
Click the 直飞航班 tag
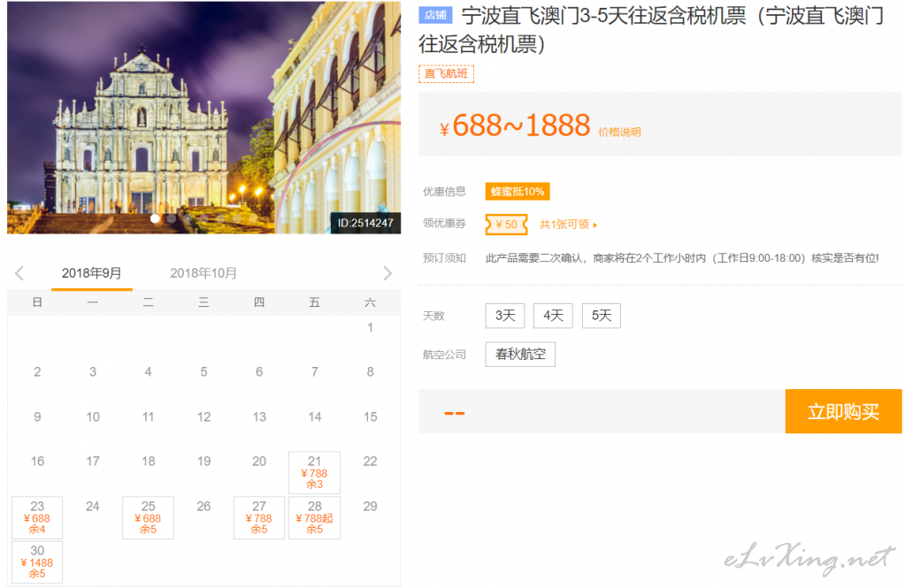tap(446, 74)
